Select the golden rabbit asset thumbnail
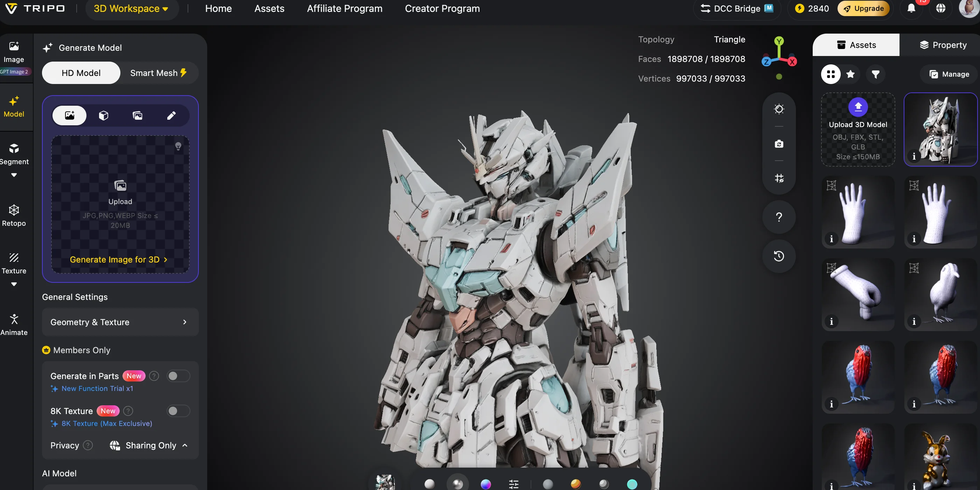Image resolution: width=980 pixels, height=490 pixels. [x=940, y=457]
